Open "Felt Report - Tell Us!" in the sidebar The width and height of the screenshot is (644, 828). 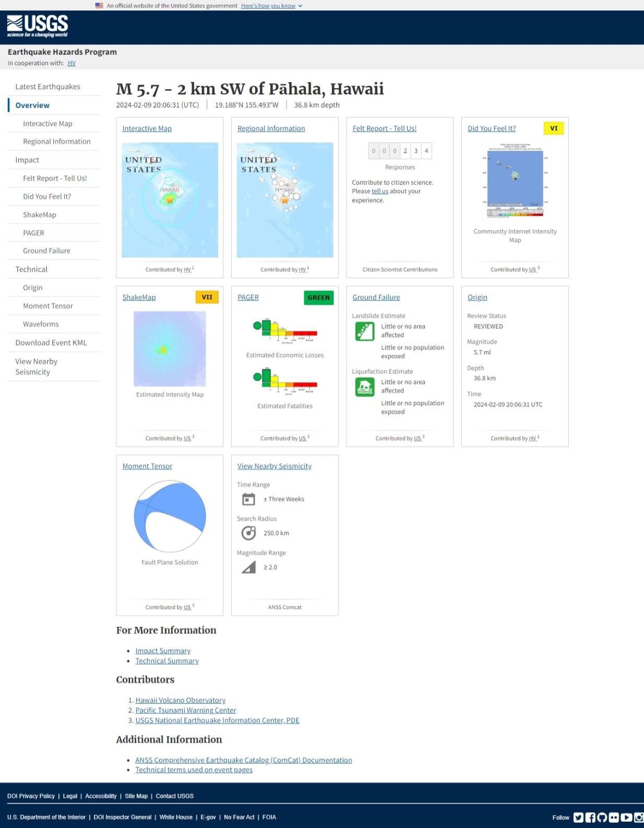point(54,178)
